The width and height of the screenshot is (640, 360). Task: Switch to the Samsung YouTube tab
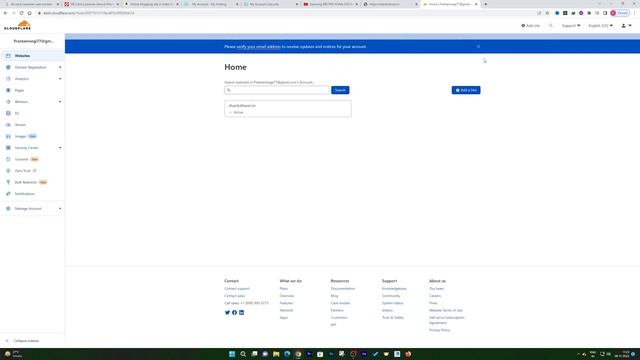click(x=330, y=4)
